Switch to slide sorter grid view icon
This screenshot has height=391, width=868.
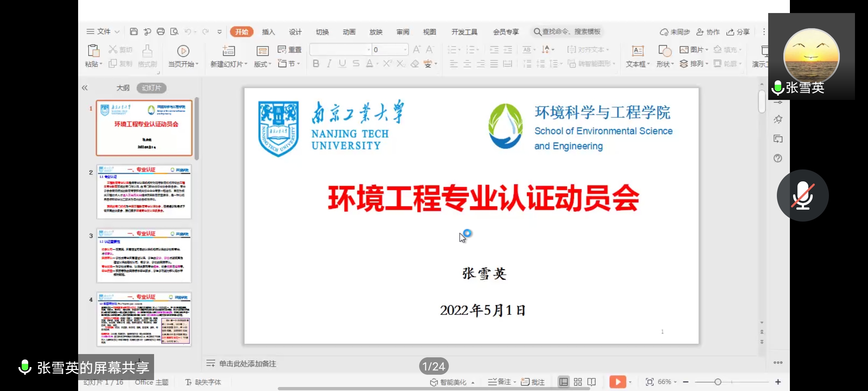click(x=578, y=382)
